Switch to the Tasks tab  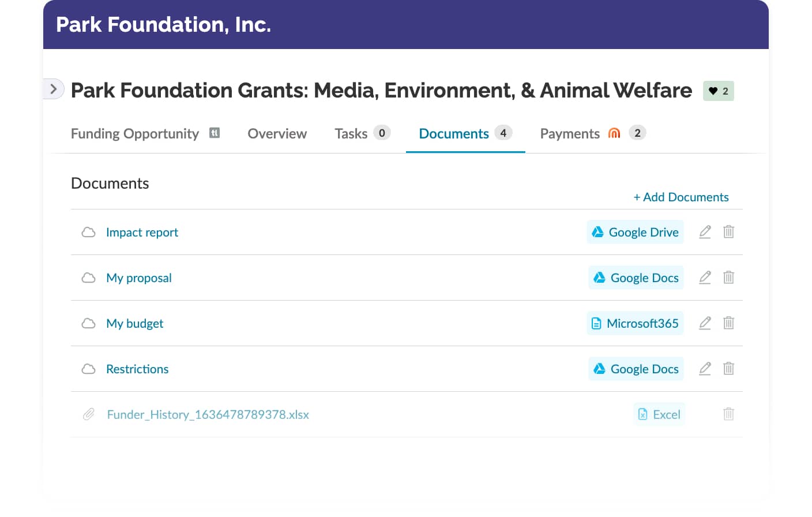point(351,133)
